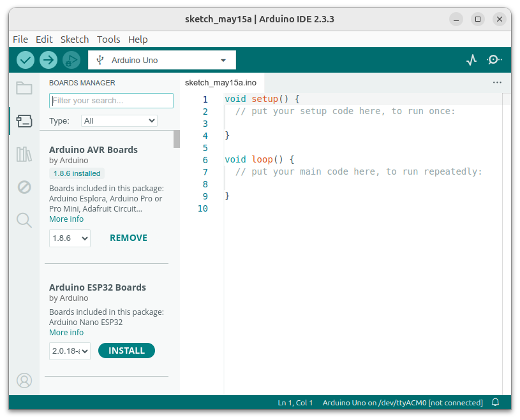Click INSTALL for Arduino ESP32 Boards
This screenshot has width=520, height=420.
[x=127, y=351]
